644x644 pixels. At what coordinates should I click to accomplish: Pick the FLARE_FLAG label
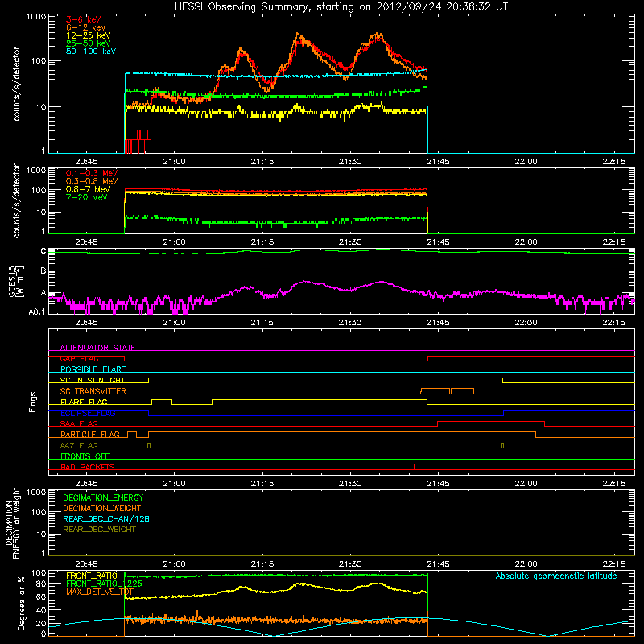84,402
